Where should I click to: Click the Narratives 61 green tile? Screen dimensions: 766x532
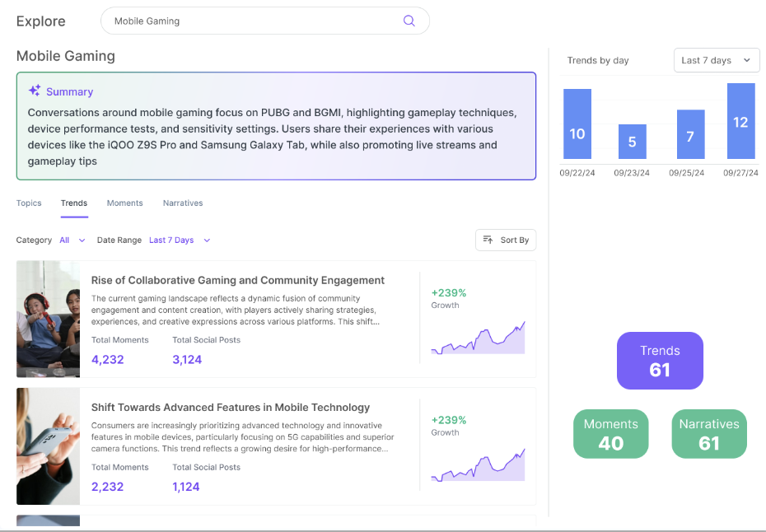(709, 434)
